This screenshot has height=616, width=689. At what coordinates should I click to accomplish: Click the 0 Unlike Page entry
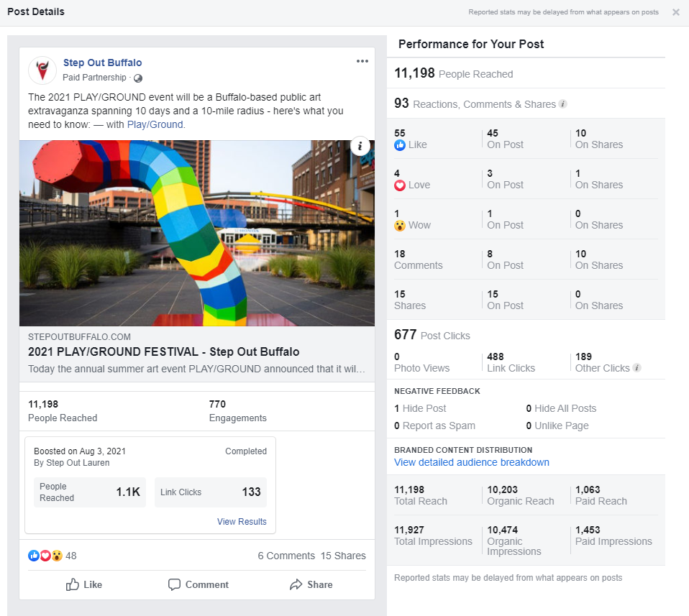coord(557,426)
